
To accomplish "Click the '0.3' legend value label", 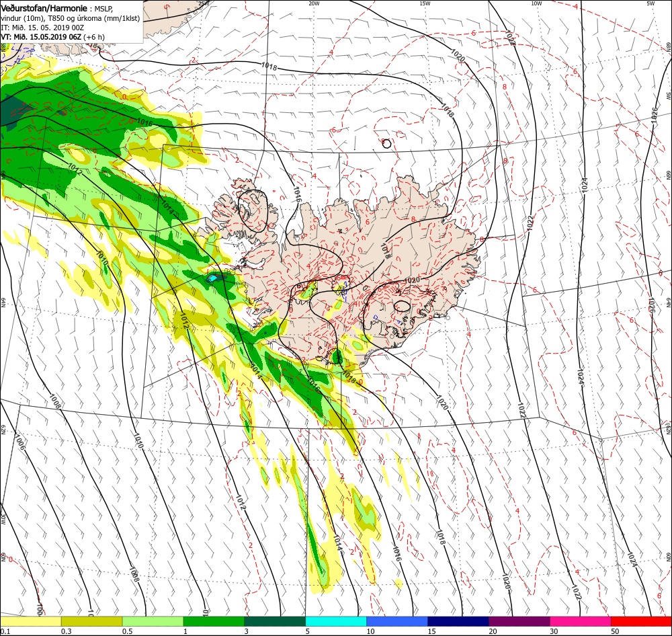I will coord(66,631).
